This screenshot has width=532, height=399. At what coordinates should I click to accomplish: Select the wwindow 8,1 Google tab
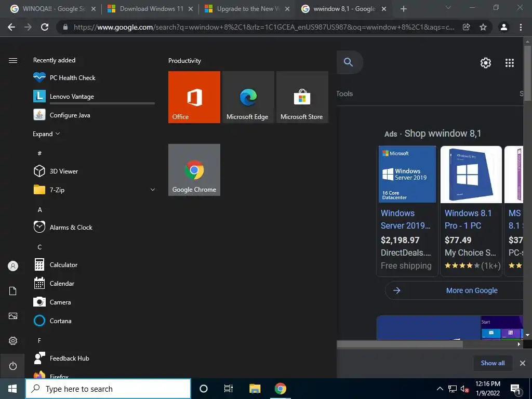(x=344, y=9)
